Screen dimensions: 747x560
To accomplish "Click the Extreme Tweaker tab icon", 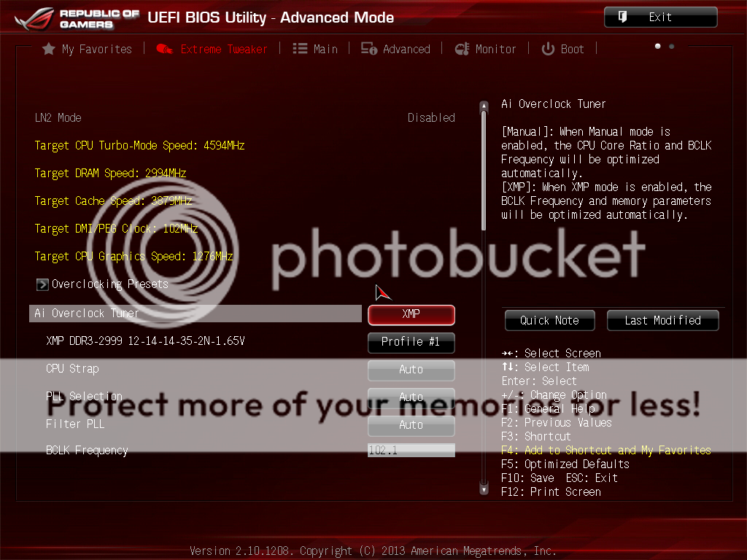I will pyautogui.click(x=165, y=49).
